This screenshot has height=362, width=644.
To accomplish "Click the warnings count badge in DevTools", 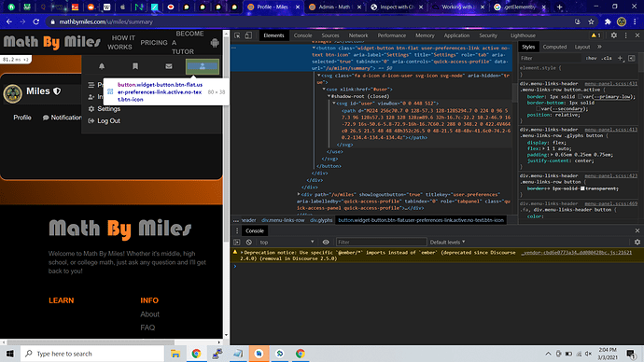I will click(x=596, y=35).
